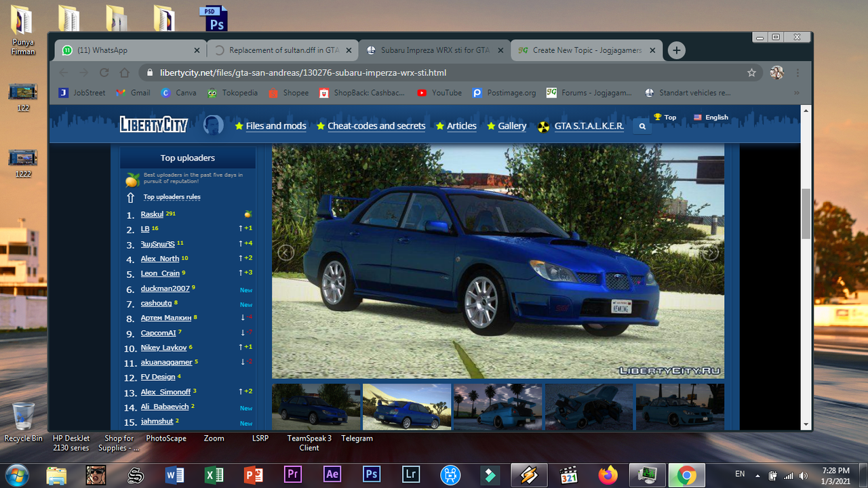Open GTA San Andreas from the taskbar
The width and height of the screenshot is (868, 488).
96,475
